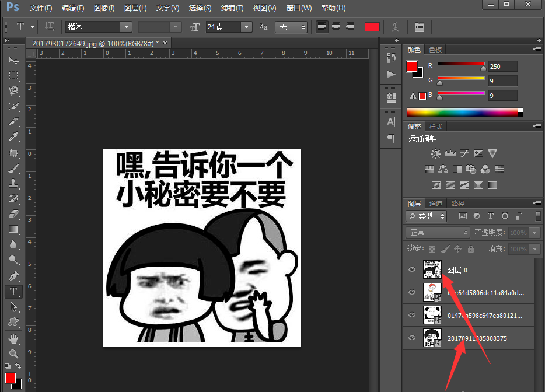Click center text alignment

[x=336, y=27]
